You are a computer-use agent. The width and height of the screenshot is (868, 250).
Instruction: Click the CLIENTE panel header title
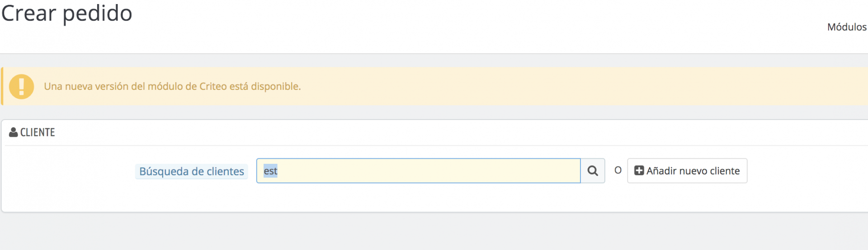click(38, 132)
